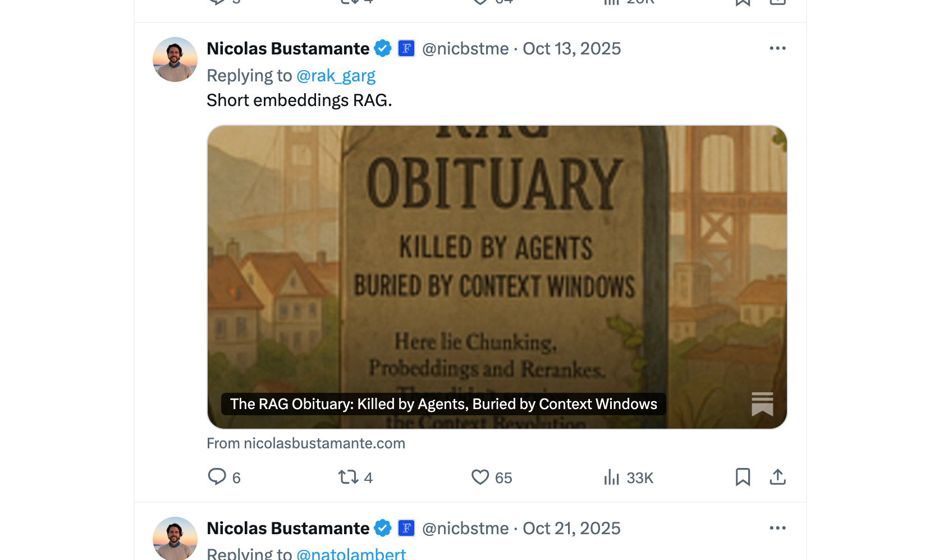Click the share icon on the Oct 13 tweet
This screenshot has height=560, width=925.
tap(777, 477)
